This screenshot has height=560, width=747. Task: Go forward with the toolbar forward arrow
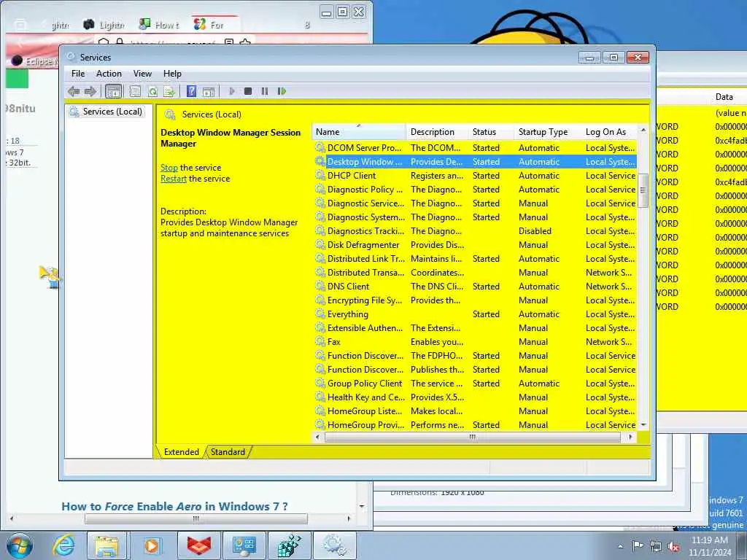pos(90,91)
